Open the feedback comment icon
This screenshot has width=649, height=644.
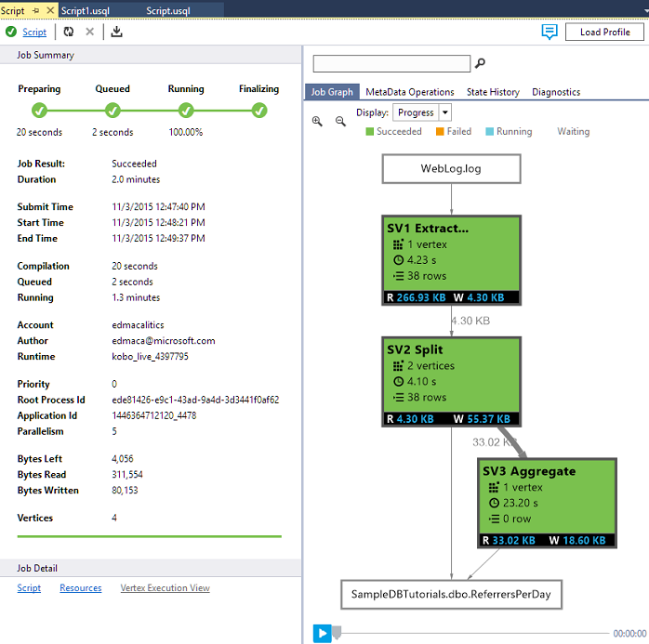(550, 32)
